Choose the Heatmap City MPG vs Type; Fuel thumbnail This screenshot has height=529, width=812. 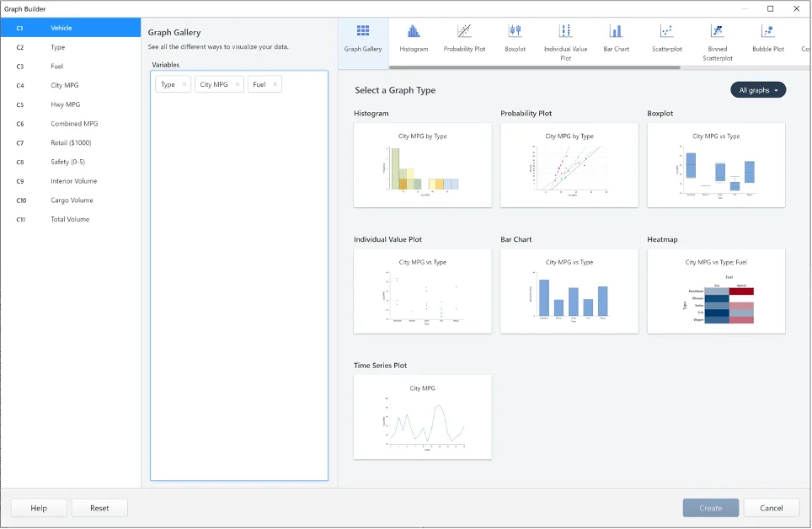coord(716,291)
